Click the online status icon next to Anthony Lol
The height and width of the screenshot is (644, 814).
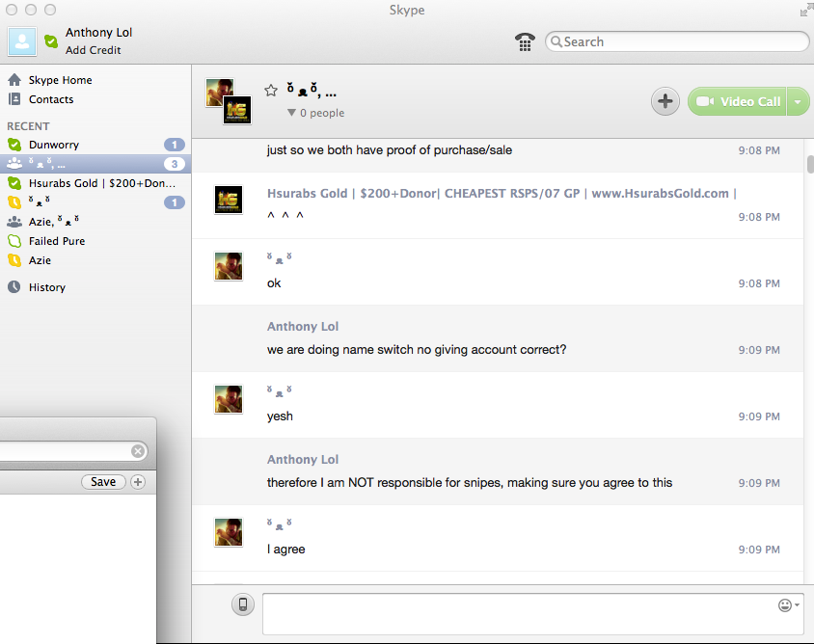51,41
